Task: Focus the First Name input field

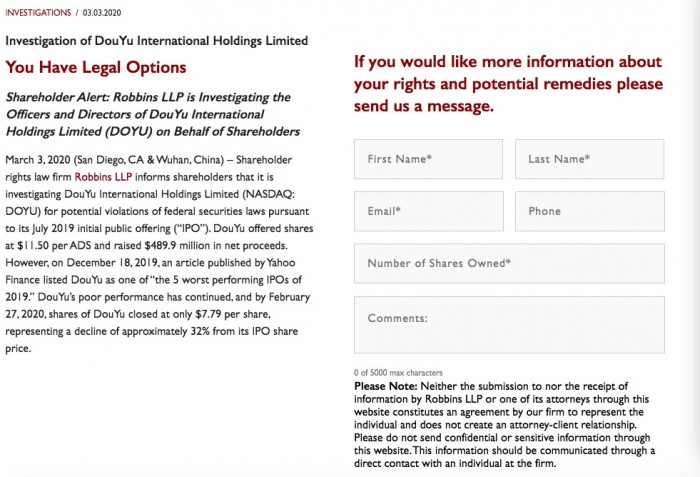Action: (428, 158)
